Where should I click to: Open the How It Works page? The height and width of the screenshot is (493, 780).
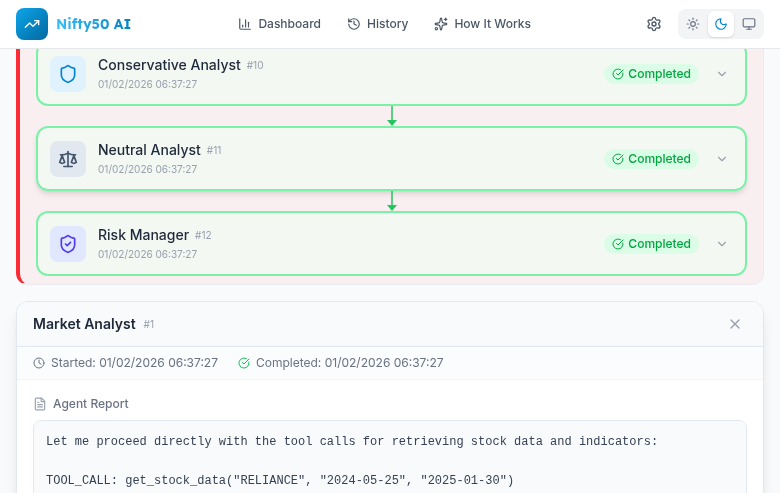(482, 24)
